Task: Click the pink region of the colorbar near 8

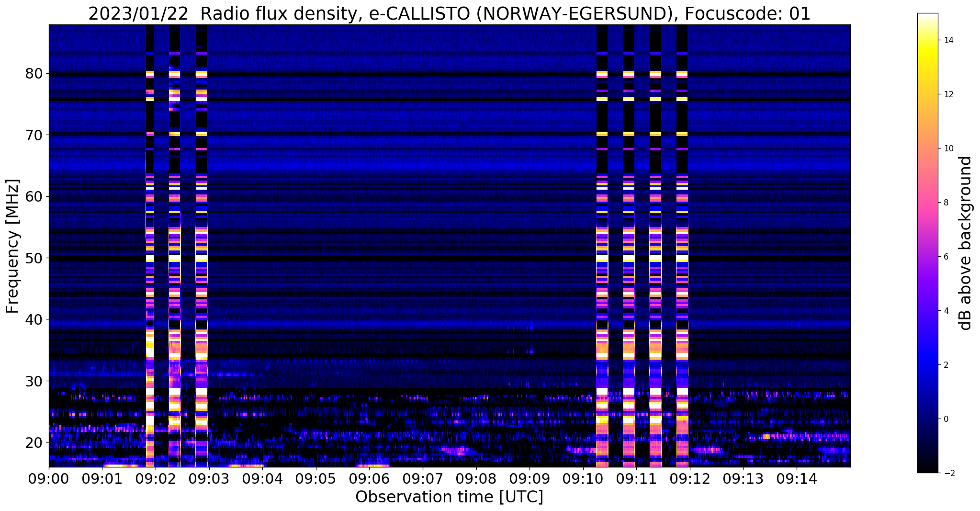Action: pyautogui.click(x=927, y=203)
